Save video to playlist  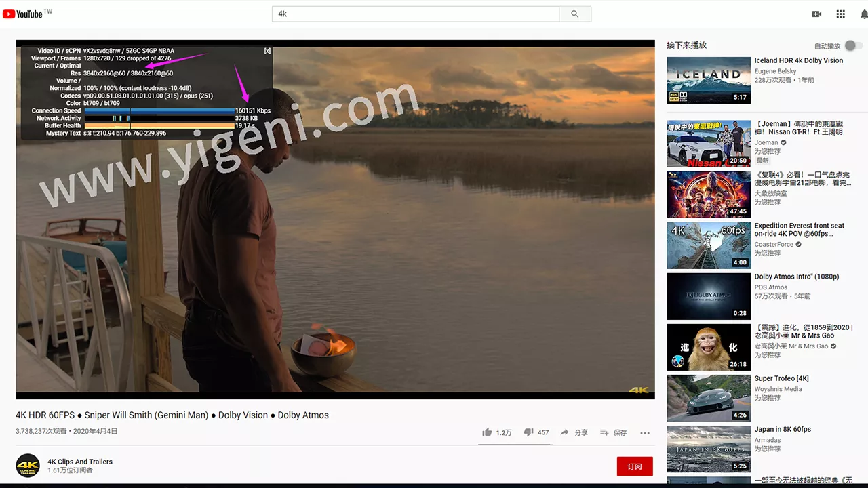604,432
